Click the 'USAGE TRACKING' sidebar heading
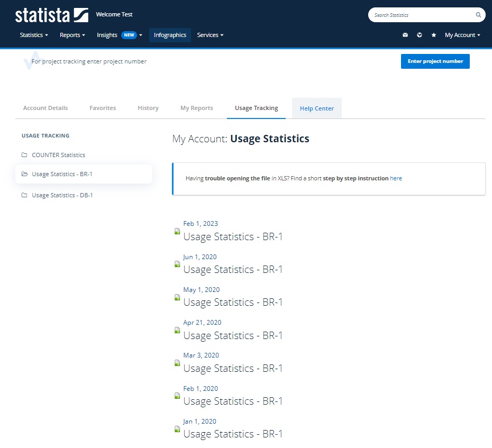Viewport: 492px width, 448px height. (x=45, y=135)
